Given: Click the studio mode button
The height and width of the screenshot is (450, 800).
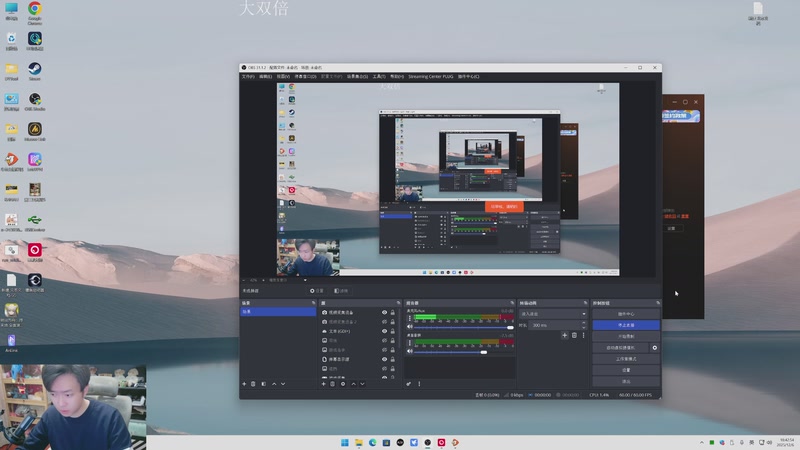Looking at the screenshot, I should (626, 359).
